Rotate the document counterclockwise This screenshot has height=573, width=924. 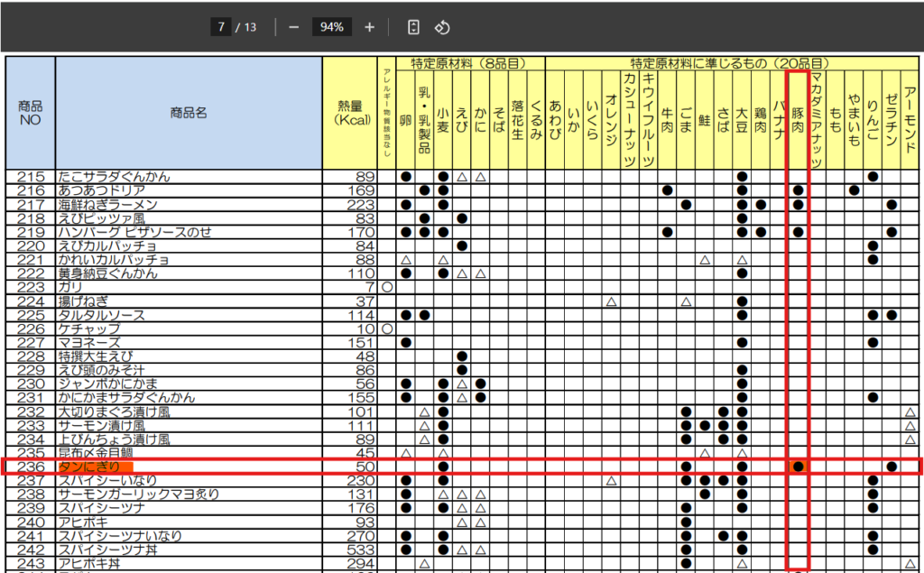pyautogui.click(x=442, y=27)
